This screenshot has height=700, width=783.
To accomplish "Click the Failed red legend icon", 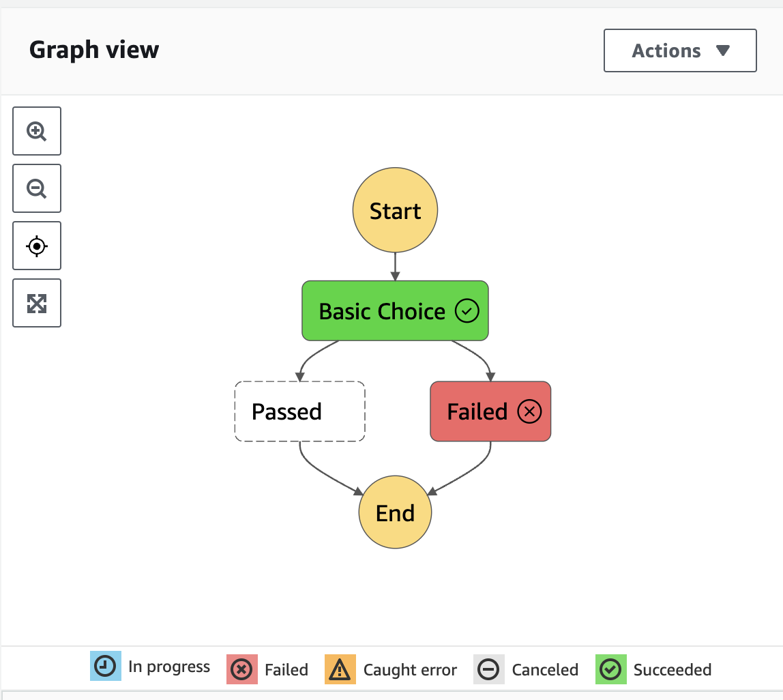I will pyautogui.click(x=241, y=669).
